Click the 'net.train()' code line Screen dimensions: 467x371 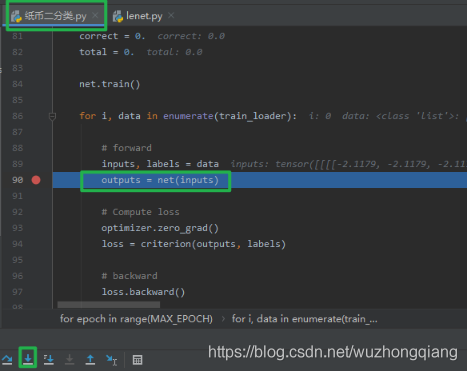pos(110,84)
